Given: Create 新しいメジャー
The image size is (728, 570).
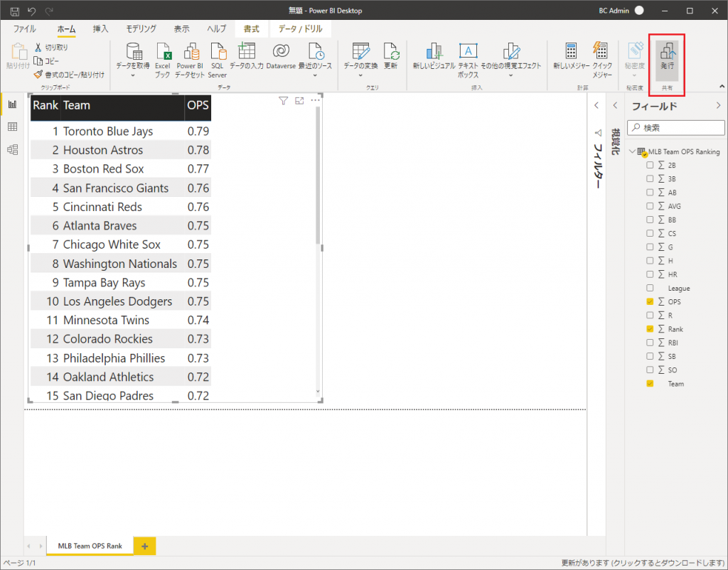Looking at the screenshot, I should click(x=571, y=56).
